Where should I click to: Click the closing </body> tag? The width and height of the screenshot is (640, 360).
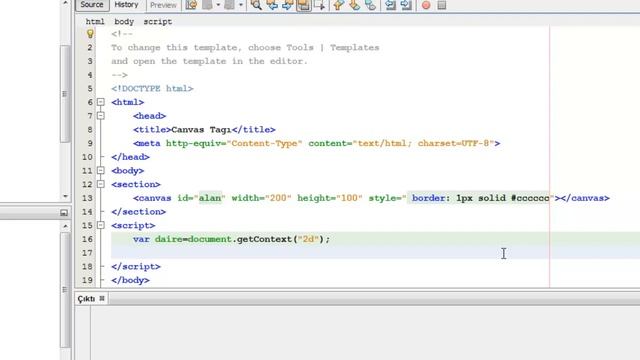click(130, 280)
